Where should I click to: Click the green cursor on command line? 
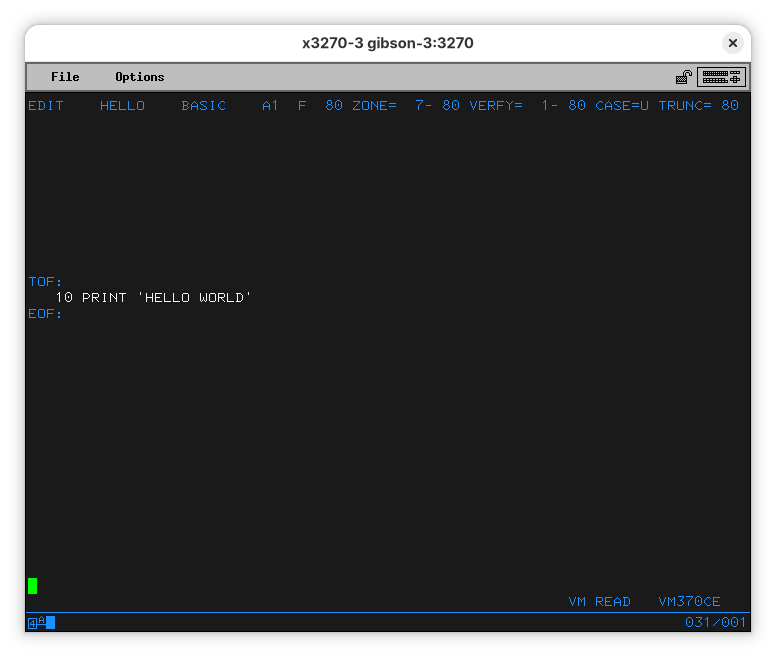33,586
